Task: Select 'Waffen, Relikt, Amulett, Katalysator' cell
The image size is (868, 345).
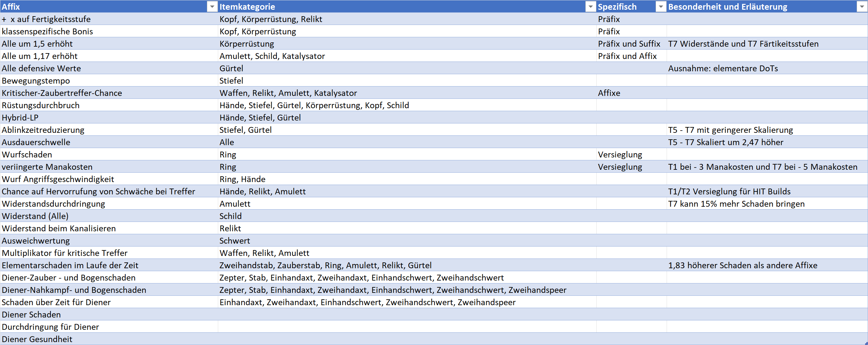Action: click(x=407, y=93)
